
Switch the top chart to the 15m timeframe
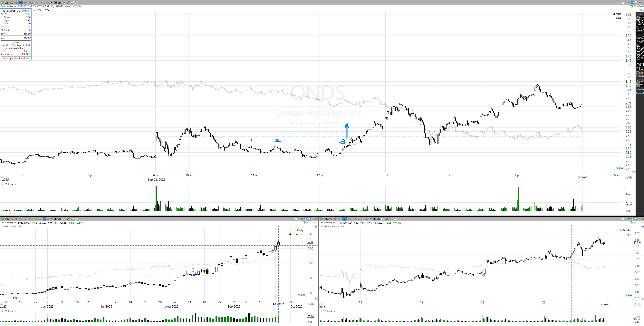(31, 3)
